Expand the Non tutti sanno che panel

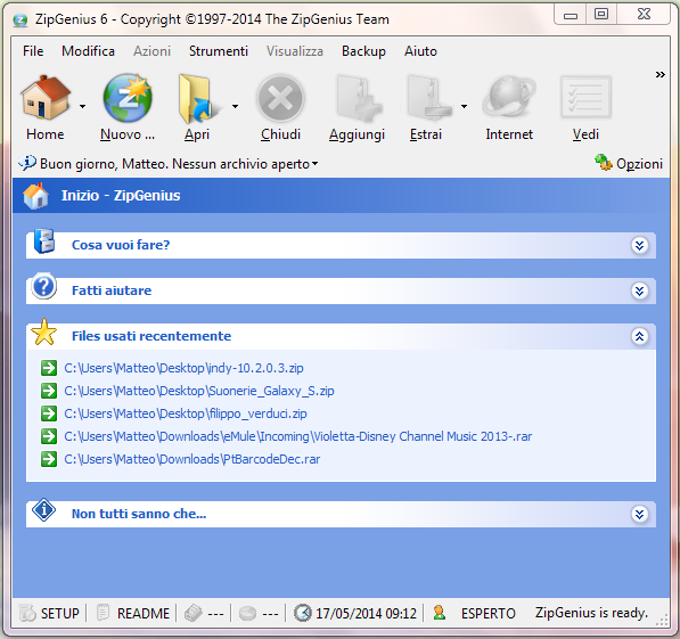[639, 514]
